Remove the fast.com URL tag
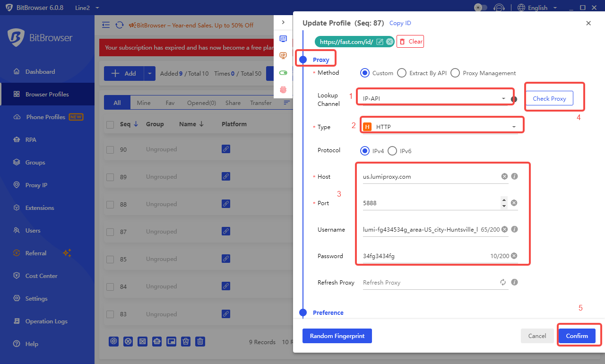The image size is (605, 364). click(x=389, y=42)
